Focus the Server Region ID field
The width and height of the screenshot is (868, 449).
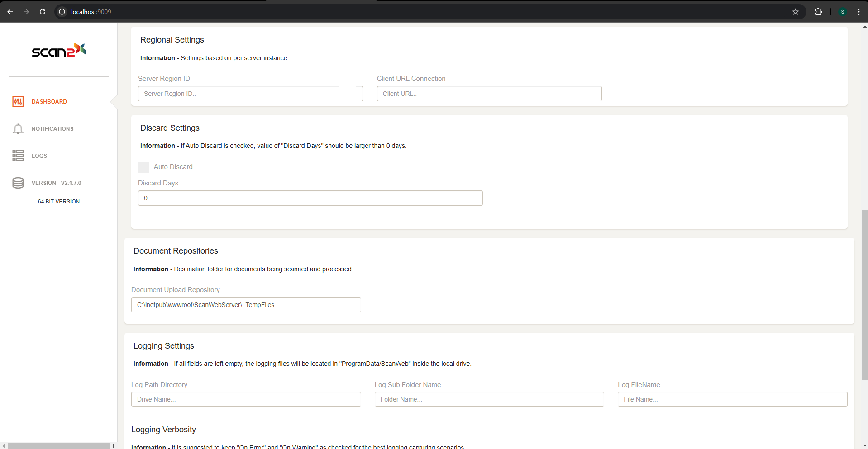(x=250, y=94)
